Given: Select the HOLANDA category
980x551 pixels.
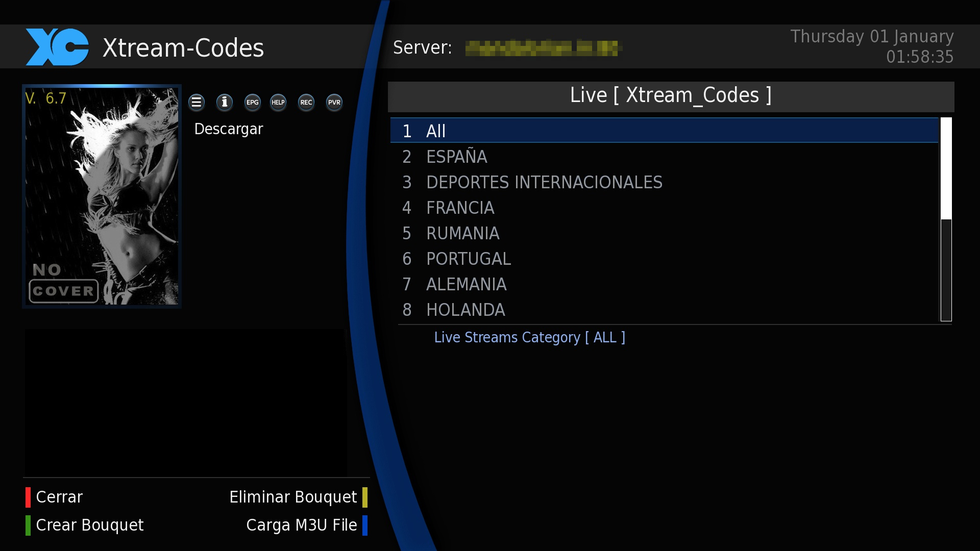Looking at the screenshot, I should 465,310.
